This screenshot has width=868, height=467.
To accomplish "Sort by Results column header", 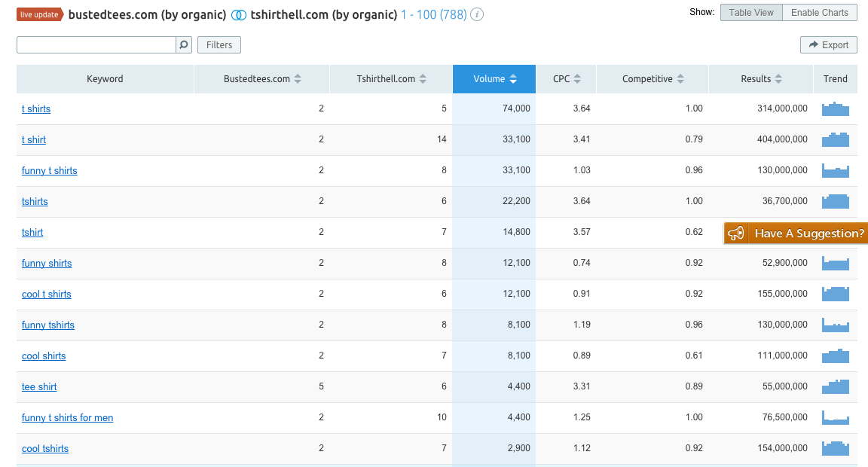I will (761, 79).
